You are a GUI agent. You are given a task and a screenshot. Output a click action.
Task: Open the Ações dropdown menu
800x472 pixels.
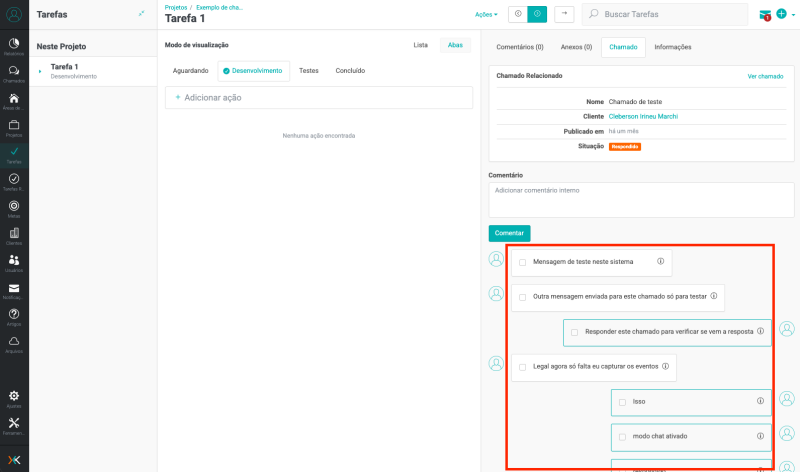[486, 15]
